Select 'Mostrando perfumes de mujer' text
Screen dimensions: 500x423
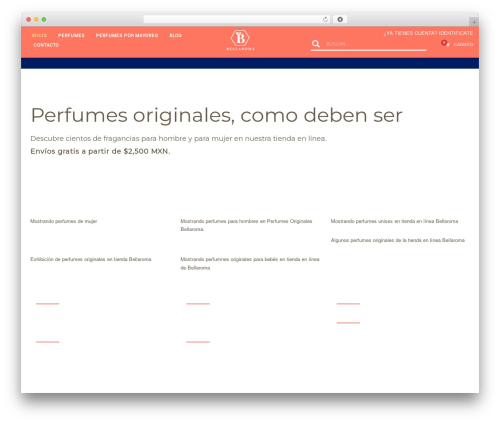click(x=64, y=221)
